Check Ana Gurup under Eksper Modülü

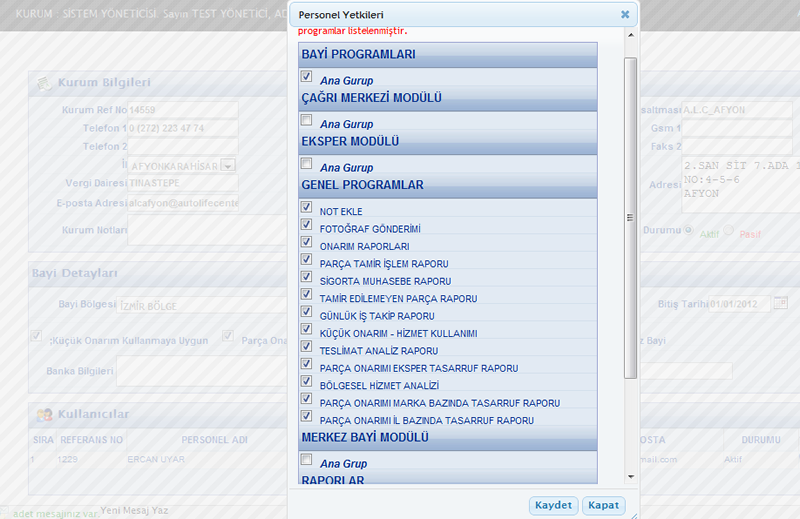click(307, 164)
